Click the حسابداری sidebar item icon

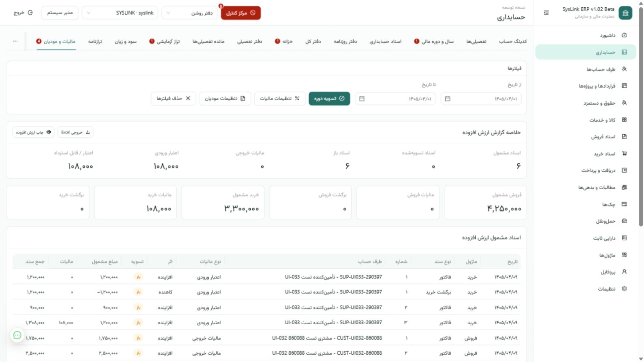pos(624,52)
